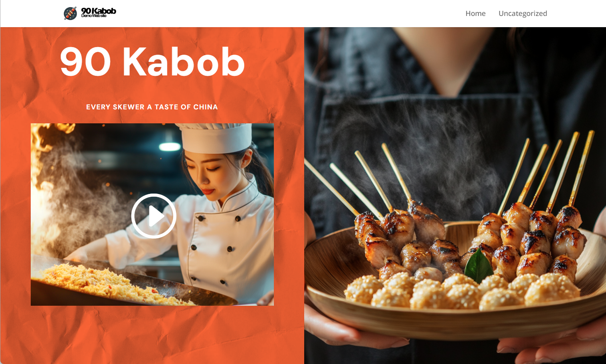606x364 pixels.
Task: Click the orange crumpled paper background
Action: point(152,335)
